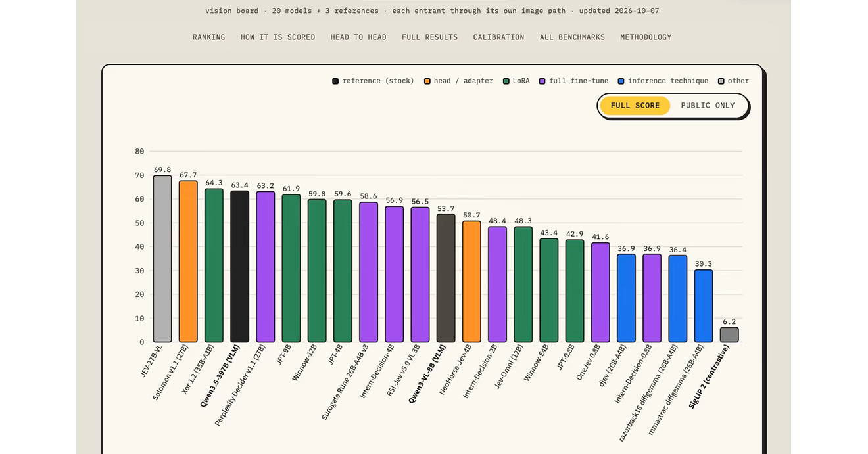
Task: Click the y-axis 80 tick label
Action: click(x=139, y=151)
